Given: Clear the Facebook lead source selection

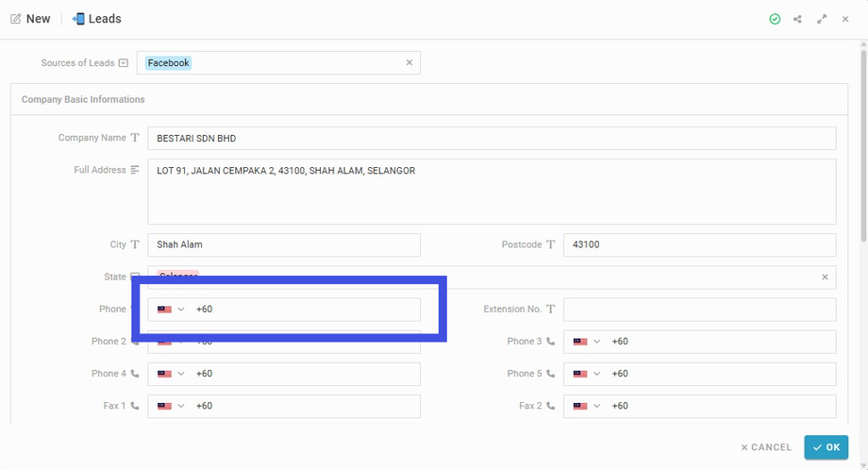Looking at the screenshot, I should 409,63.
